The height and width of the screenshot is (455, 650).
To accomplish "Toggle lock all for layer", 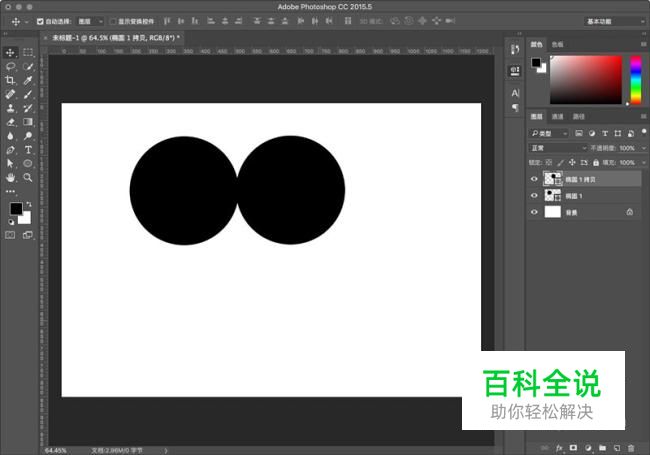I will coord(596,162).
